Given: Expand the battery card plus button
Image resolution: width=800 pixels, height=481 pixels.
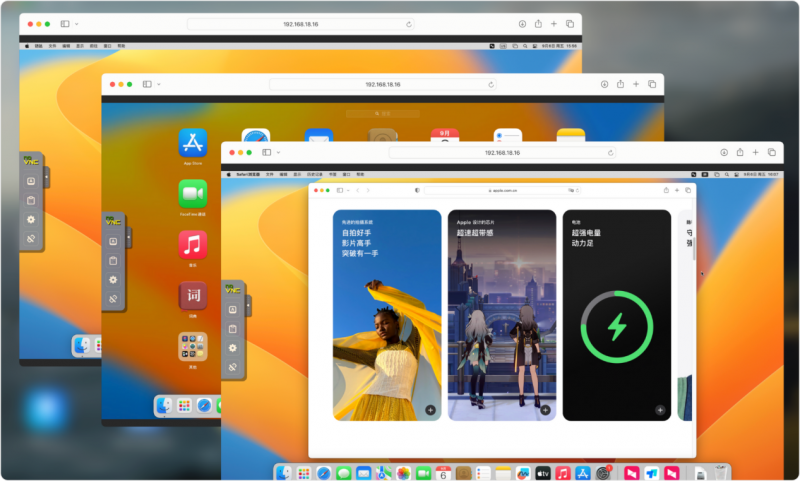Looking at the screenshot, I should [x=660, y=410].
